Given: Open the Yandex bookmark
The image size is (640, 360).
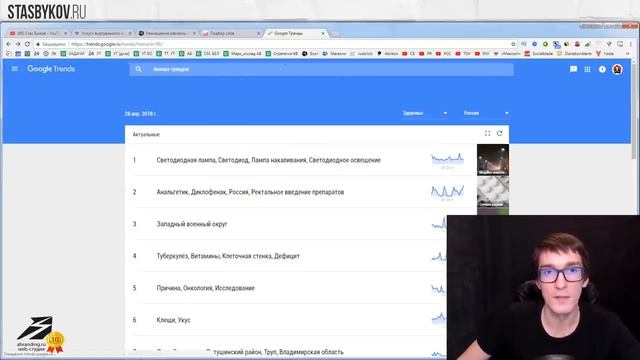Looking at the screenshot, I should (x=605, y=53).
